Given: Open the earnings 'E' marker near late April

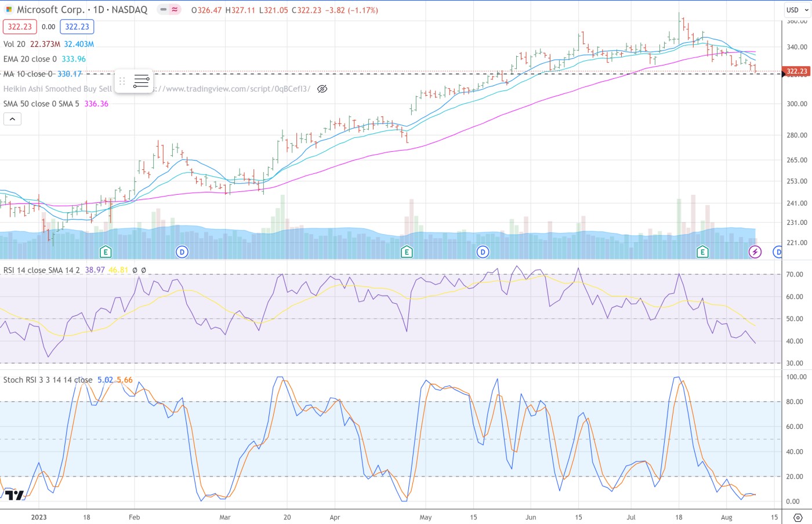Looking at the screenshot, I should [x=407, y=252].
